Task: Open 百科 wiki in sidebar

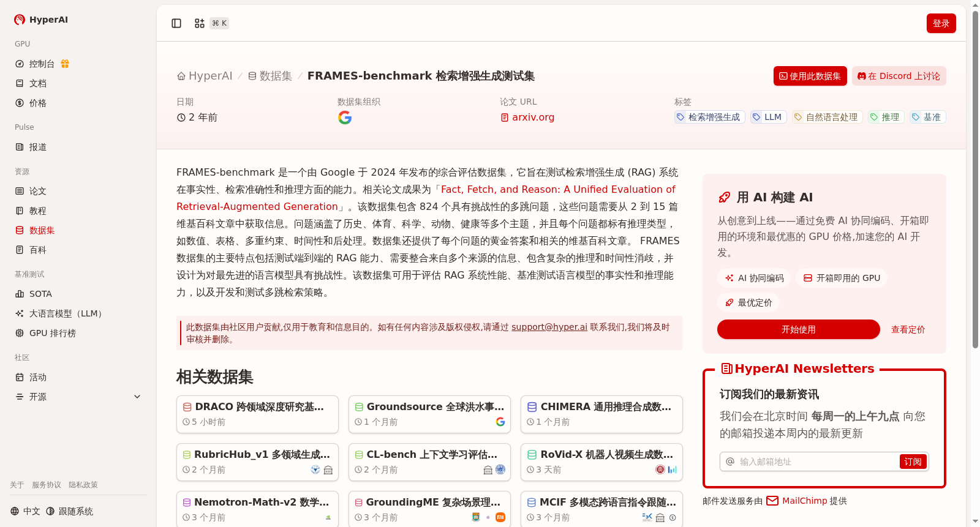Action: [x=78, y=250]
